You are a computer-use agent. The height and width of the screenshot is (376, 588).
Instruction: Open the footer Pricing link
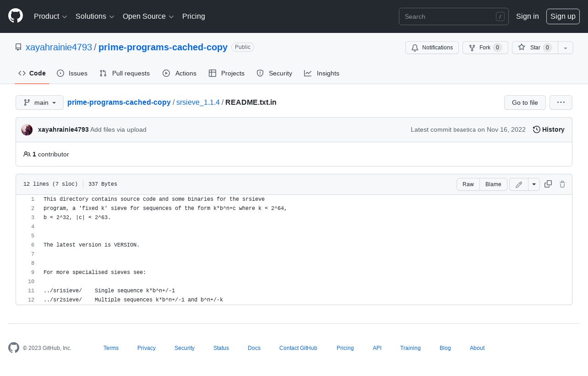345,348
